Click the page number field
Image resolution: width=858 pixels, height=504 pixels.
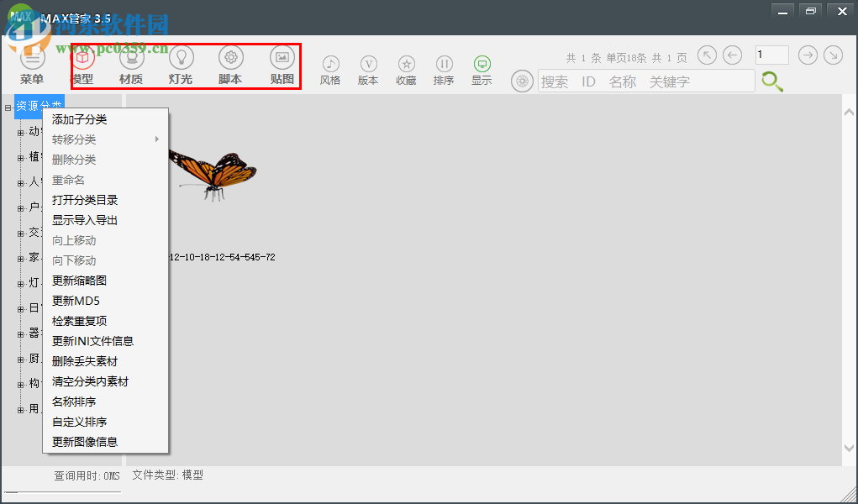772,55
